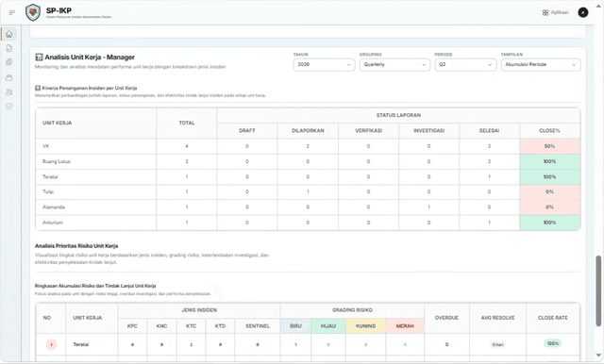Open the user avatar profile menu
This screenshot has height=364, width=604.
click(x=583, y=12)
